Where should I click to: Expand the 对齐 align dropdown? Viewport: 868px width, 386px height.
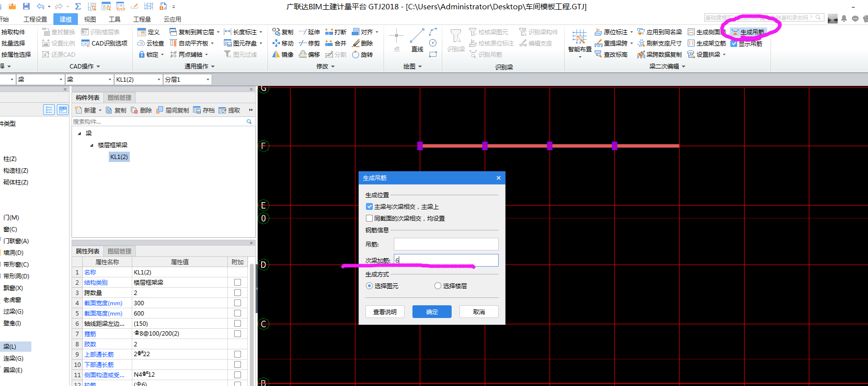[377, 32]
